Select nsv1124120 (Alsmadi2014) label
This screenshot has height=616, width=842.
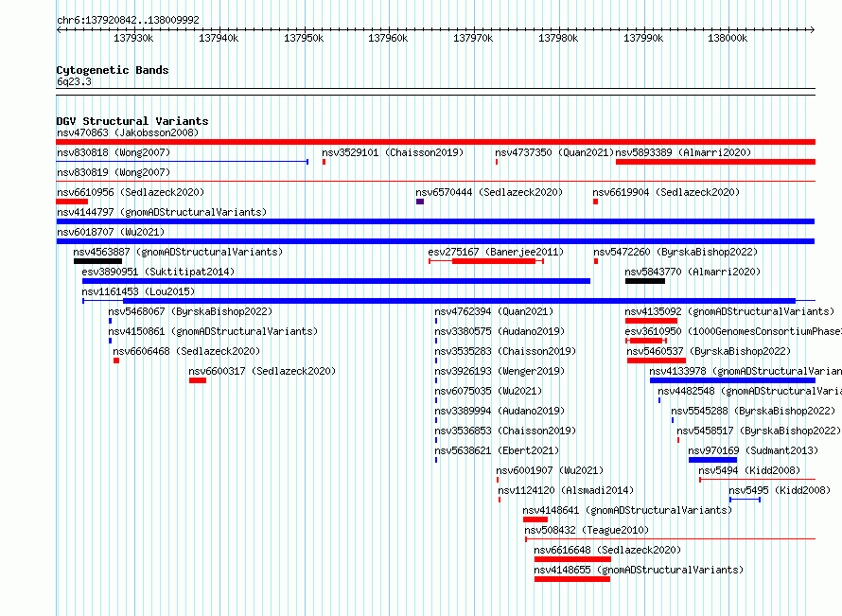tap(566, 490)
